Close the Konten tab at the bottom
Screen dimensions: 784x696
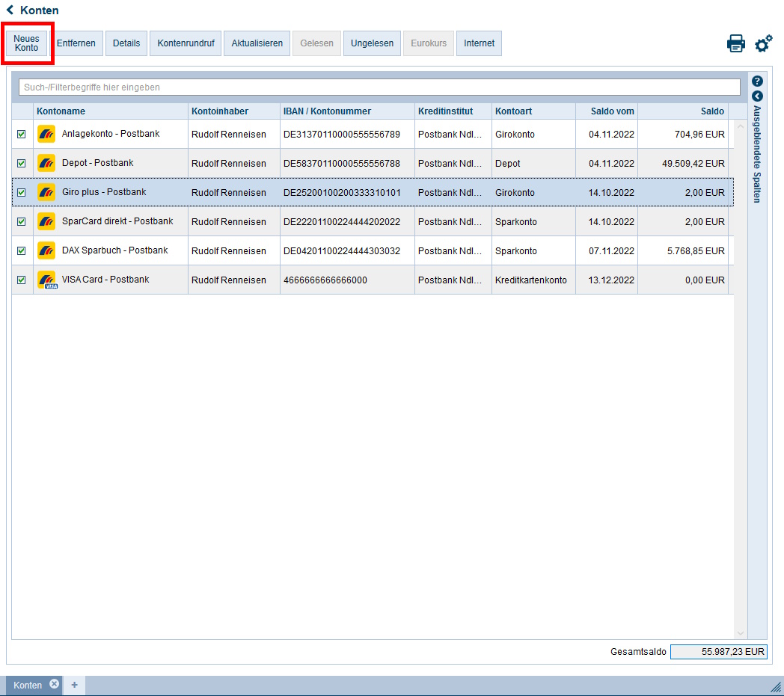pyautogui.click(x=54, y=684)
